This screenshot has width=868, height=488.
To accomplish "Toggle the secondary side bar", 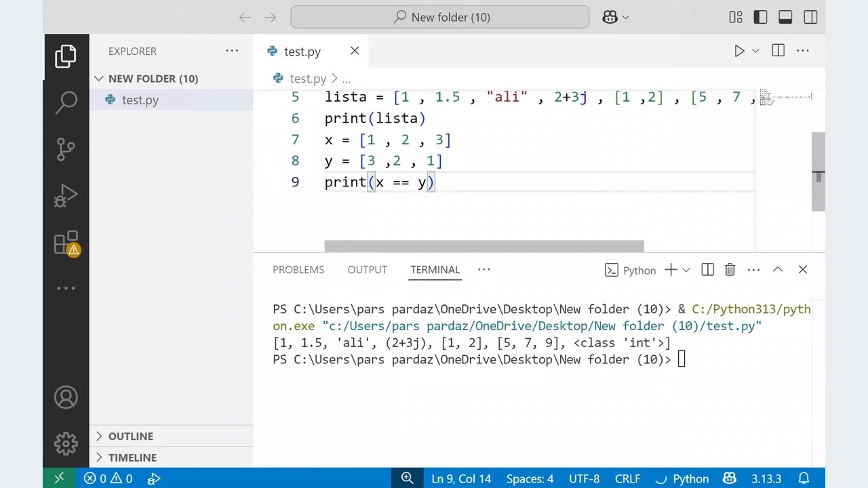I will click(x=810, y=18).
